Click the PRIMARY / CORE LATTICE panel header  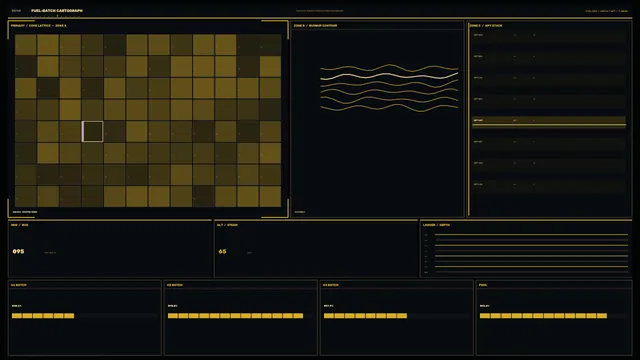point(39,26)
